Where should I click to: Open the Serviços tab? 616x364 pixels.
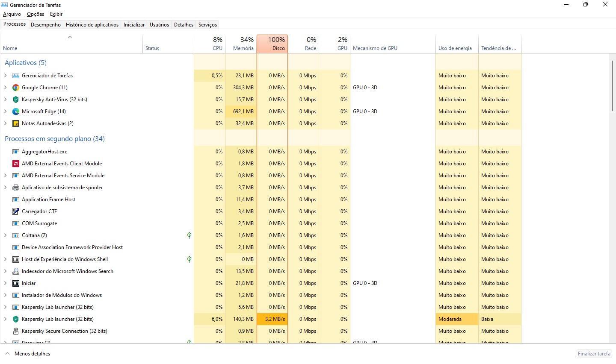pyautogui.click(x=207, y=25)
